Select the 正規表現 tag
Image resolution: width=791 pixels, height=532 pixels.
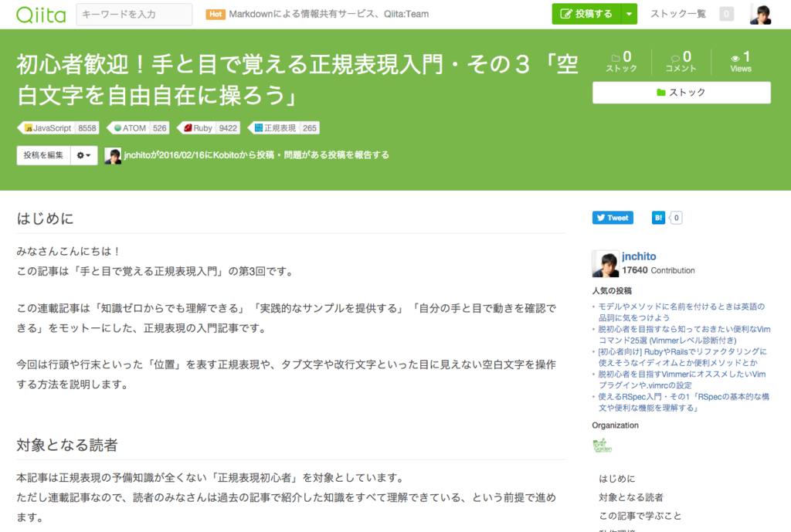(274, 128)
